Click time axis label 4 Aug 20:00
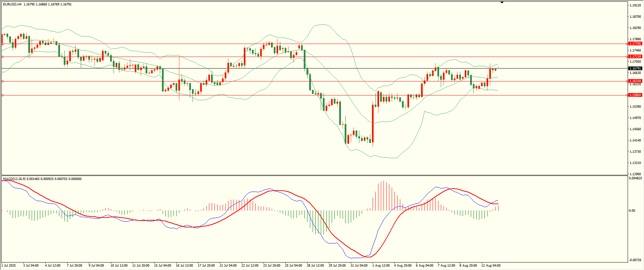 coord(403,266)
